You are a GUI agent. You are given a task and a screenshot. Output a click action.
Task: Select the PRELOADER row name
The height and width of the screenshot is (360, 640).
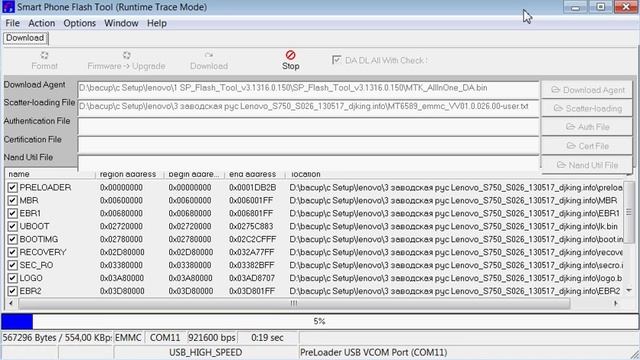pos(45,187)
